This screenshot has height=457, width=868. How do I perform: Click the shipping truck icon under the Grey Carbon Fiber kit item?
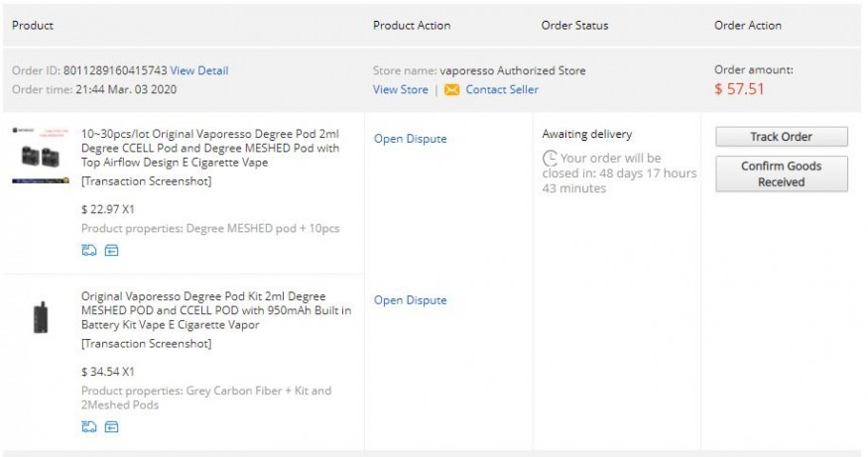click(x=89, y=426)
